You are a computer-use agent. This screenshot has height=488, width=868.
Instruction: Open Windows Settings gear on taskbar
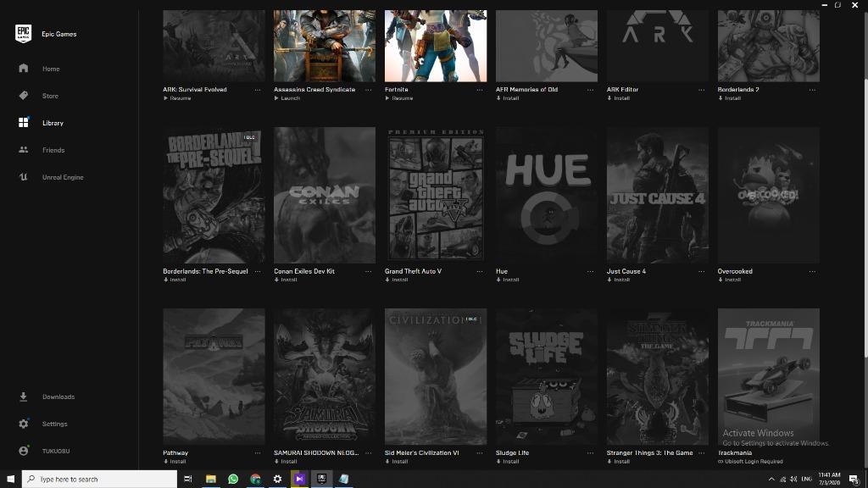pyautogui.click(x=277, y=480)
